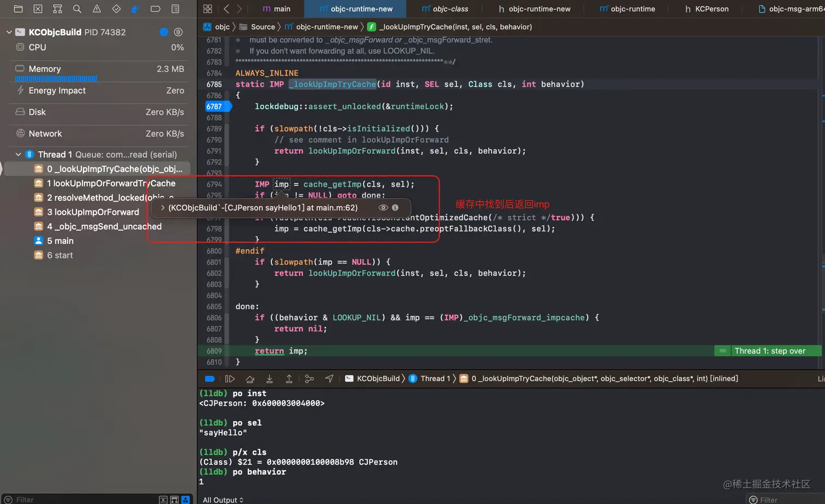Open Thread 1 breadcrumb in debug bar
Viewport: 825px width, 504px height.
pyautogui.click(x=429, y=379)
